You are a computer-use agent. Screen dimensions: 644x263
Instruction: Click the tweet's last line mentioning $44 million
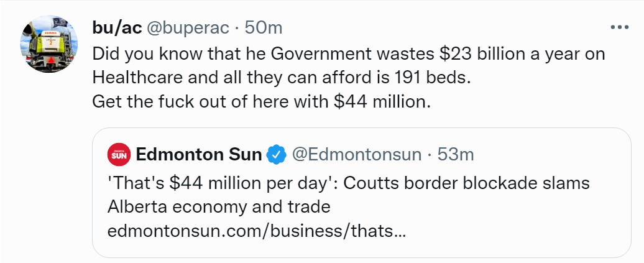tap(261, 101)
